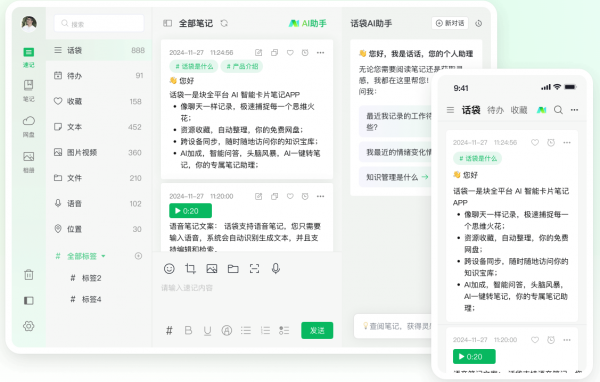Viewport: 600px width, 382px height.
Task: Select the 位置 location category
Action: (99, 229)
